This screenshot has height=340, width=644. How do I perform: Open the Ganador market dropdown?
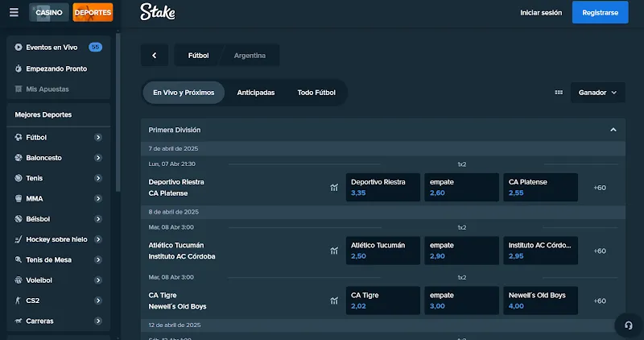click(x=597, y=93)
